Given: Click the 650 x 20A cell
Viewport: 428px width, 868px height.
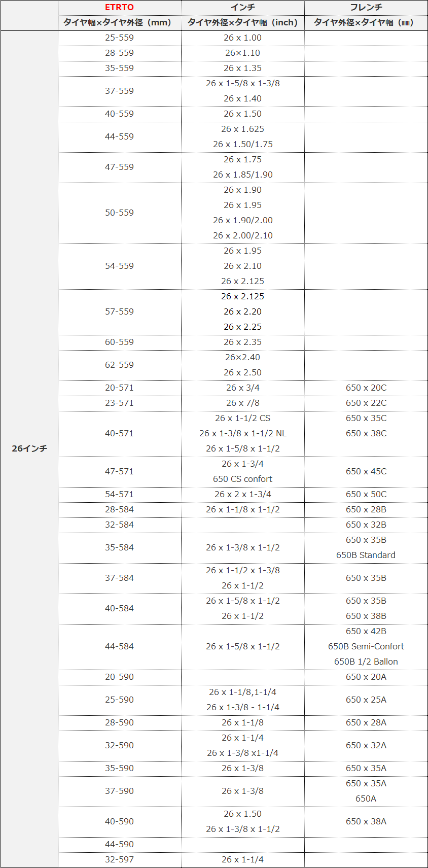Looking at the screenshot, I should coord(366,677).
